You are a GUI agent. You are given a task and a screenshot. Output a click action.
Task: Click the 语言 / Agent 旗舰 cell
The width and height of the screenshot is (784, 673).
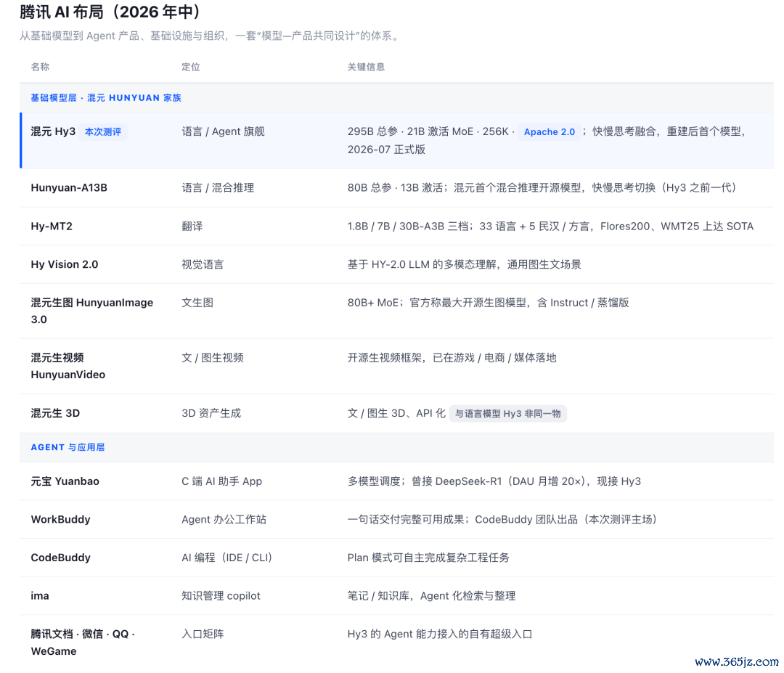tap(223, 131)
